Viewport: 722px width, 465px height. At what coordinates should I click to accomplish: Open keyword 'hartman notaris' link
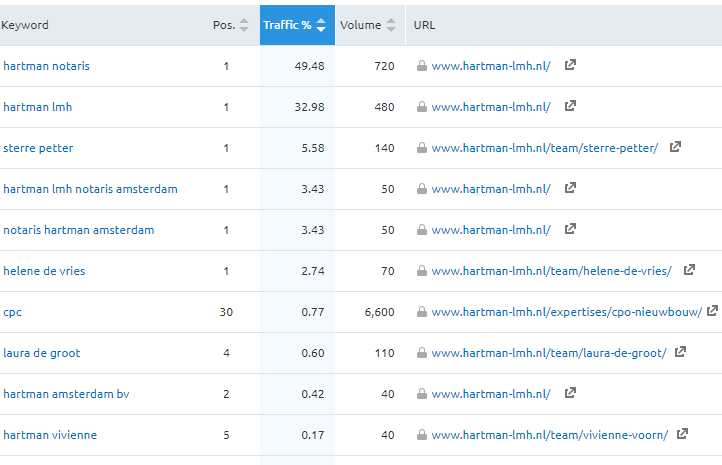point(46,66)
